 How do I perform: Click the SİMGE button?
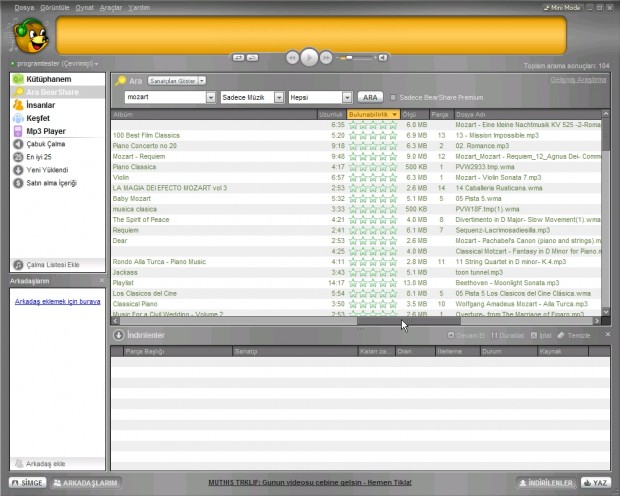[x=27, y=483]
